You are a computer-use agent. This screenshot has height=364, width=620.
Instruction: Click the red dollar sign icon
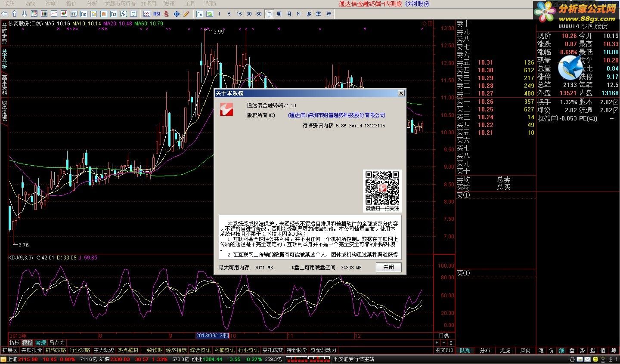166,14
